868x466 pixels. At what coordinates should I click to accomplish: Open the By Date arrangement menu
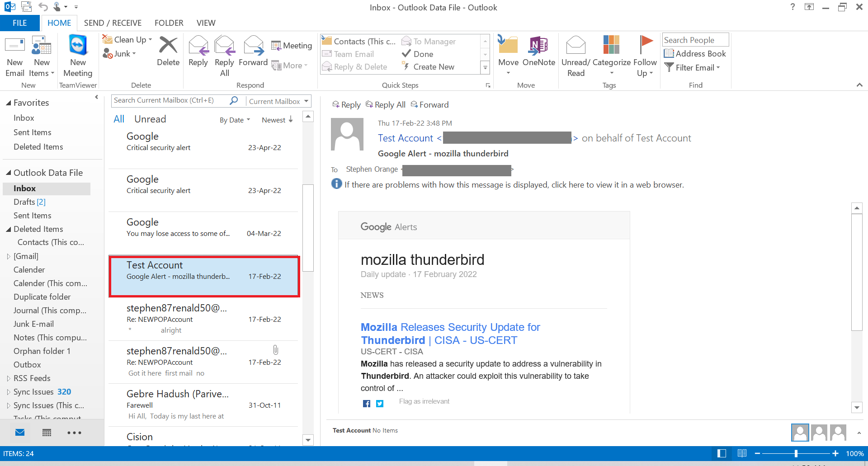coord(235,120)
